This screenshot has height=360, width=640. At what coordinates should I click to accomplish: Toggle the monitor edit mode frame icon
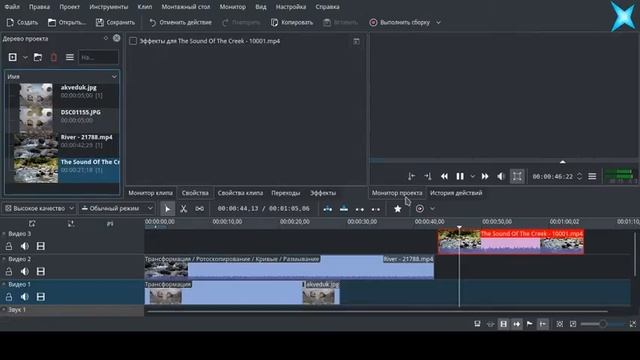[517, 176]
